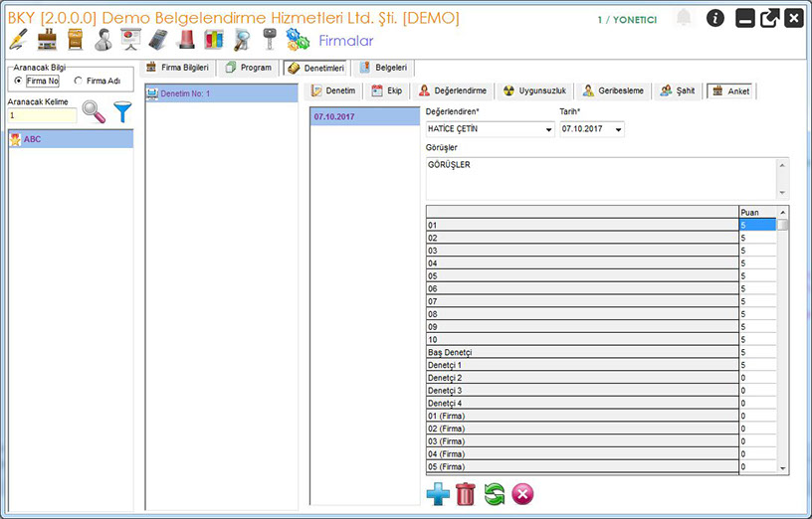812x519 pixels.
Task: Open the info icon in header
Action: [715, 19]
